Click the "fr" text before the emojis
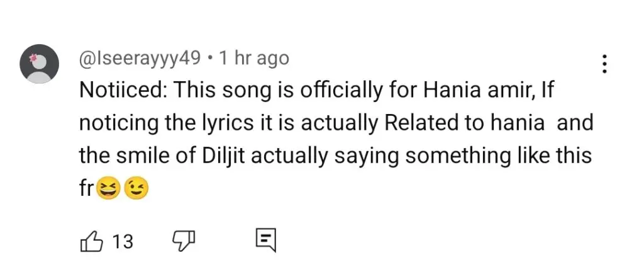Image resolution: width=644 pixels, height=274 pixels. point(87,189)
